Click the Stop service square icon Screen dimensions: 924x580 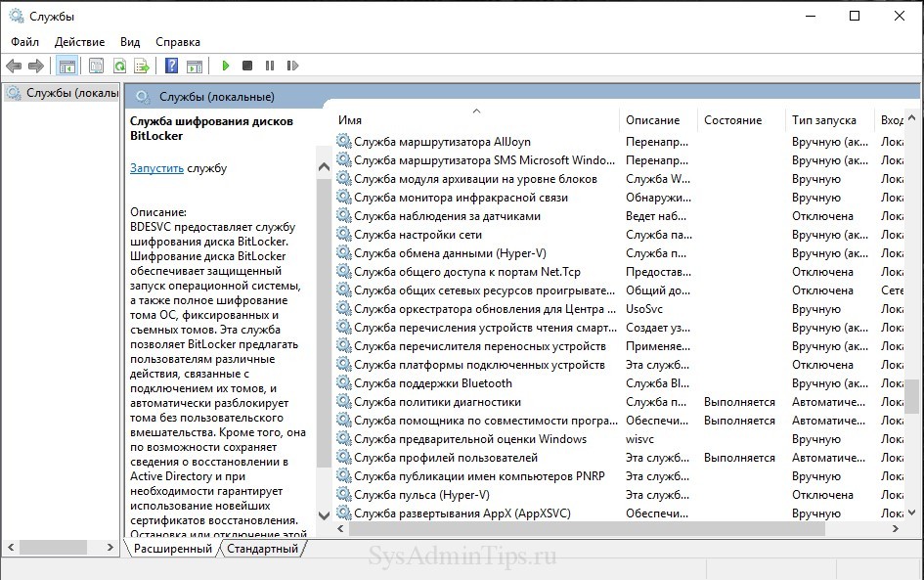[x=247, y=66]
